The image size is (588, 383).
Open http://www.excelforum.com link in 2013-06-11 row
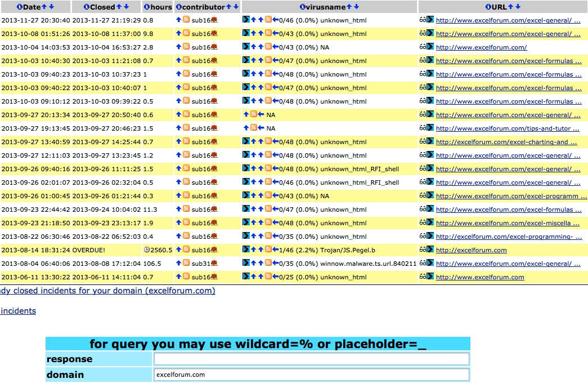point(480,277)
